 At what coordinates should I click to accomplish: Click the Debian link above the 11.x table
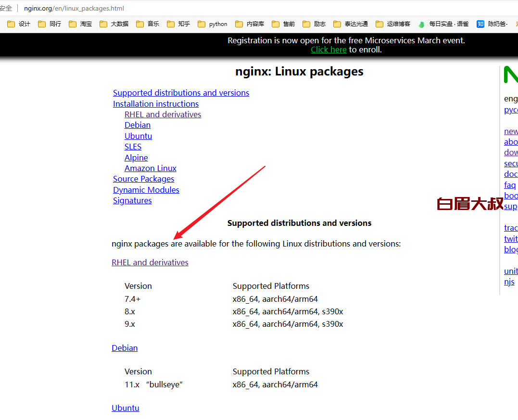(x=125, y=348)
